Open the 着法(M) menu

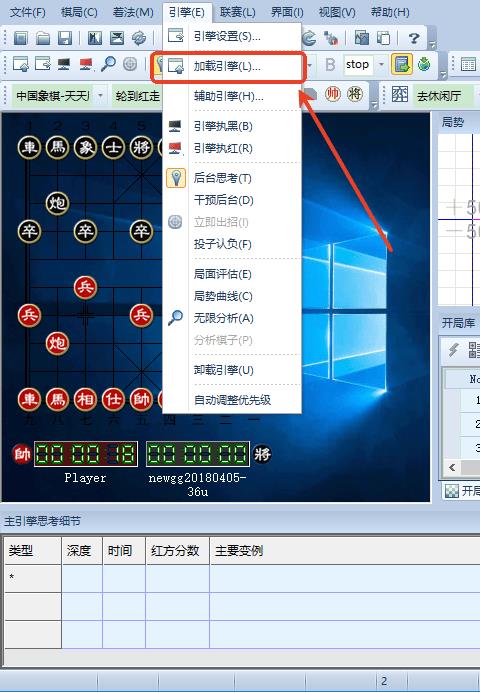click(x=133, y=12)
